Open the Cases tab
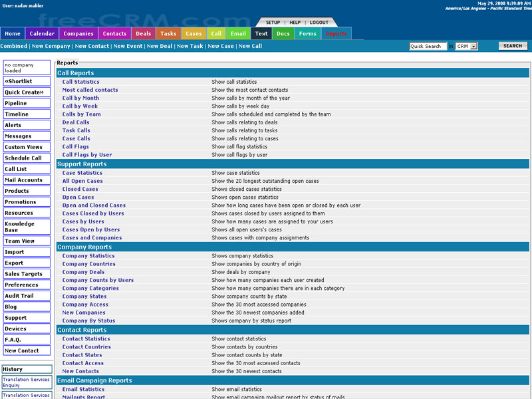The height and width of the screenshot is (399, 532). click(x=194, y=34)
